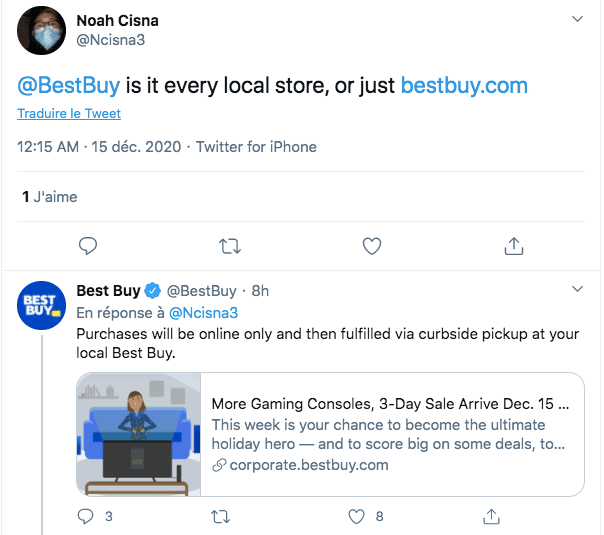
Task: Open Noah Cisna's profile picture
Action: coord(42,30)
